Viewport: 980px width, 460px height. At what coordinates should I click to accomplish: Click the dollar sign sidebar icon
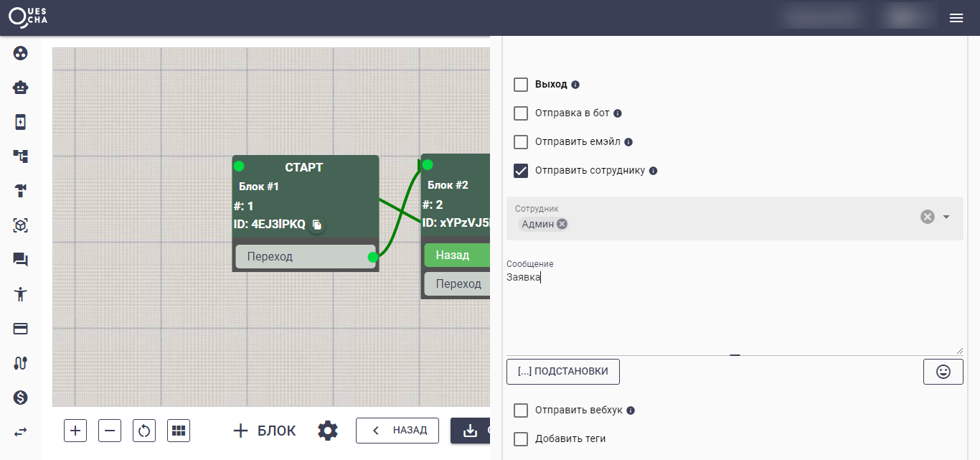pyautogui.click(x=20, y=397)
